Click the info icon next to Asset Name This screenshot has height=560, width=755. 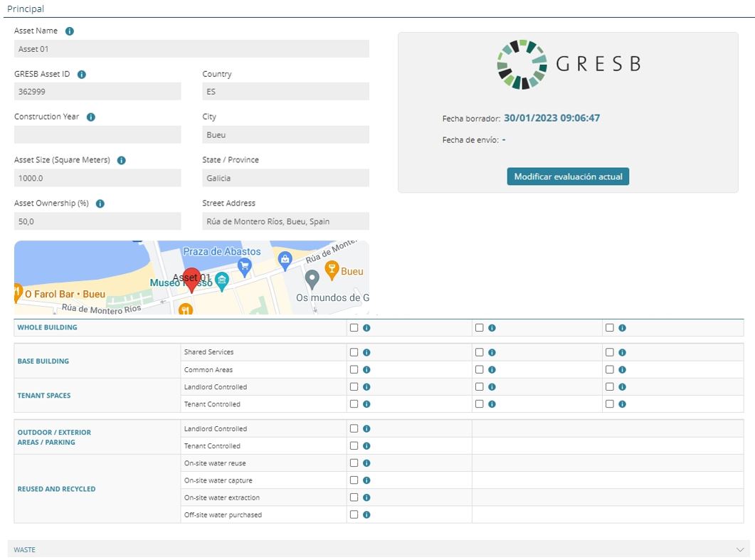(69, 31)
